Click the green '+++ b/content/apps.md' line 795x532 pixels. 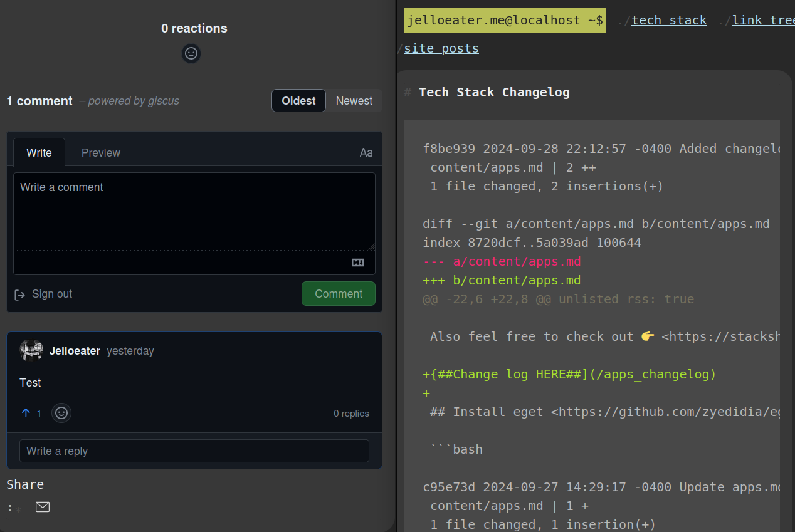click(x=502, y=280)
